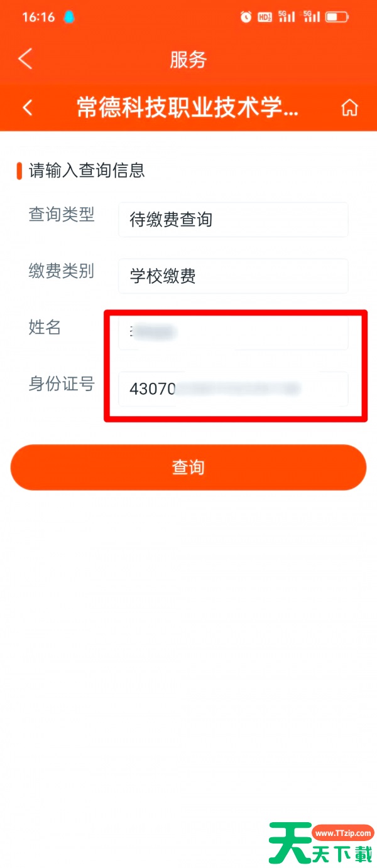Click the green 天天下载 watermark logo
This screenshot has height=868, width=377.
pyautogui.click(x=290, y=844)
